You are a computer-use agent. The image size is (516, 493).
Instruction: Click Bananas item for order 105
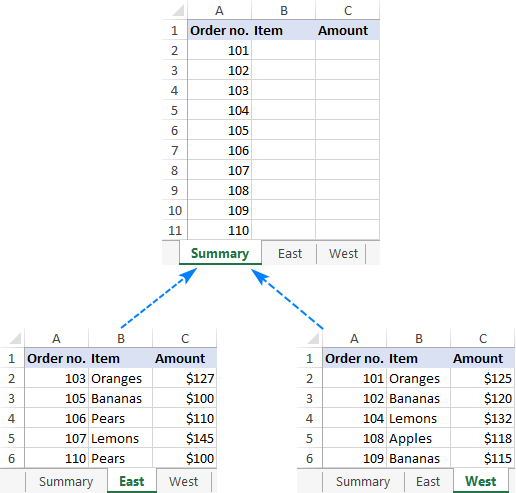coord(121,398)
